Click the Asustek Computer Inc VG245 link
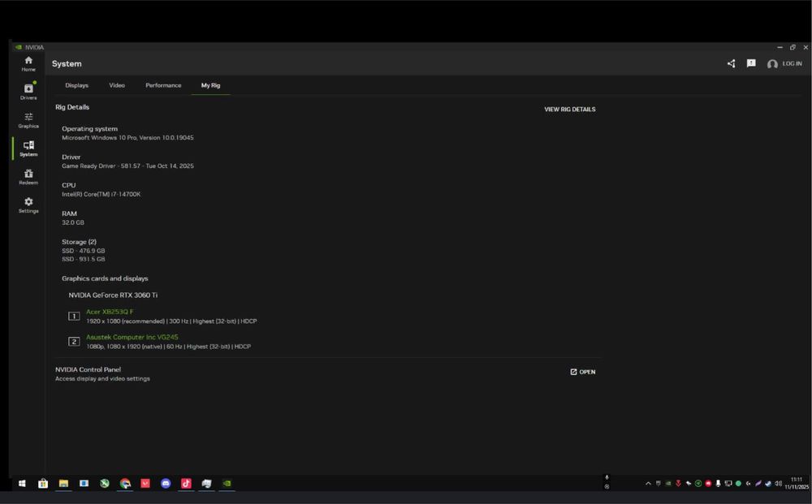Viewport: 812px width, 504px height. click(x=132, y=337)
